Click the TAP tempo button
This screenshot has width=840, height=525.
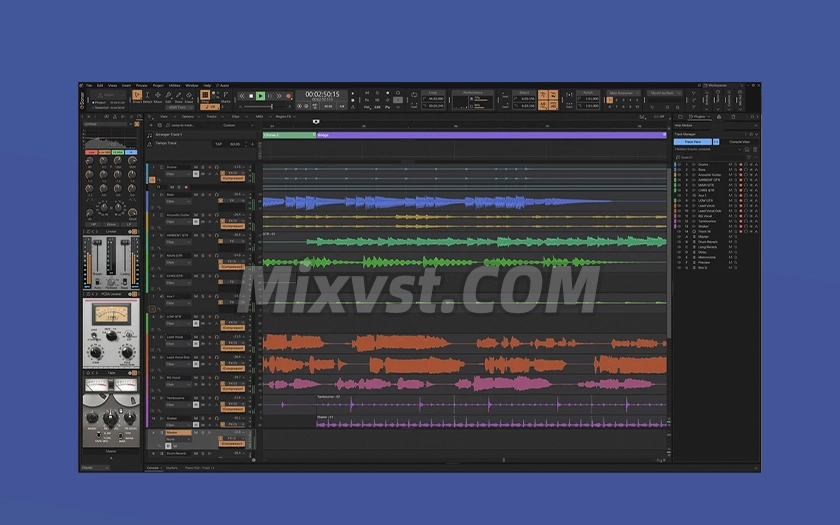coord(219,144)
